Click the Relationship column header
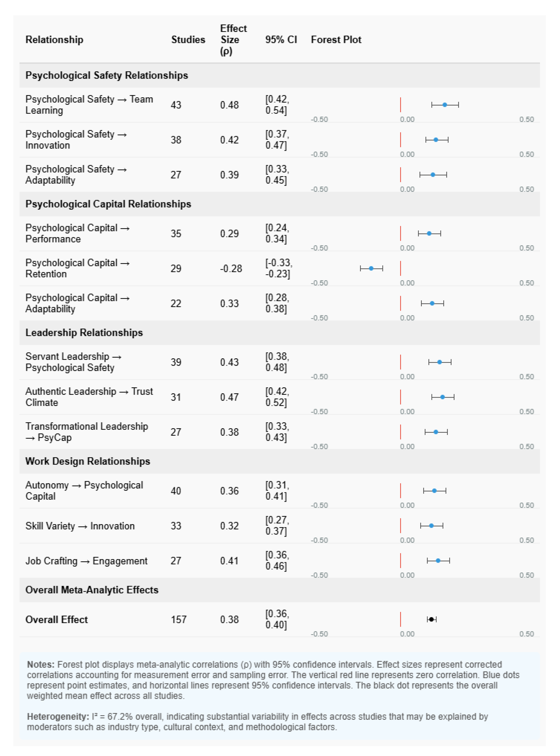560x756 pixels. (54, 40)
